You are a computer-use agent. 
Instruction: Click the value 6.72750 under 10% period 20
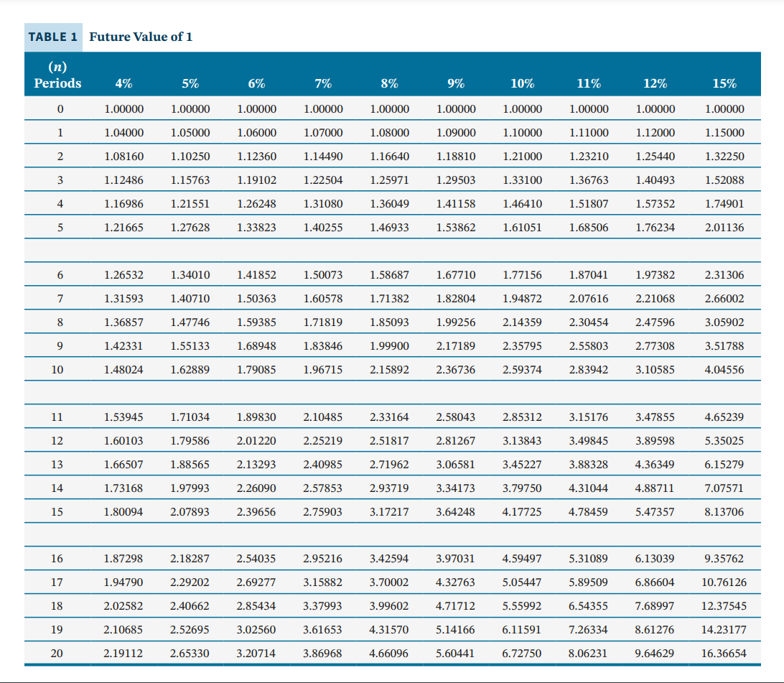(x=522, y=654)
